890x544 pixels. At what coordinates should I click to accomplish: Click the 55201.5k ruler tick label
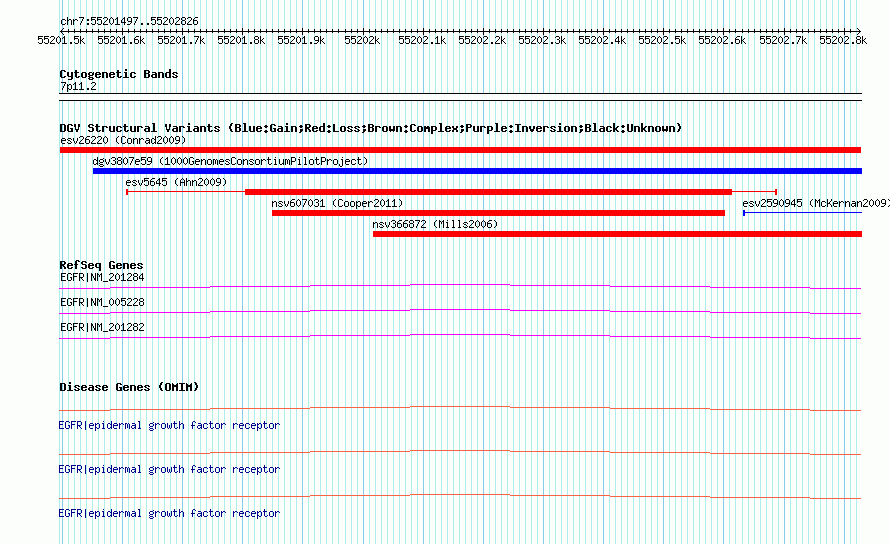(61, 40)
